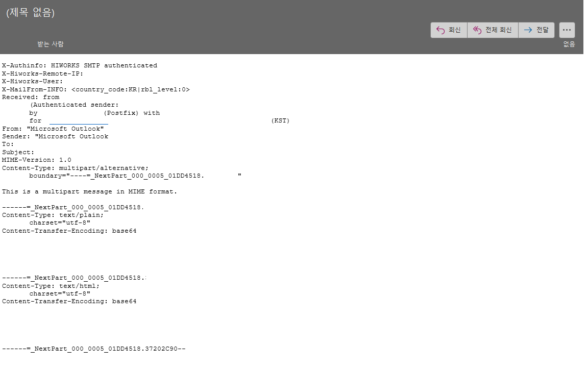Click the "(Postfix) with" text
Viewport: 588px width, 369px height.
[132, 113]
